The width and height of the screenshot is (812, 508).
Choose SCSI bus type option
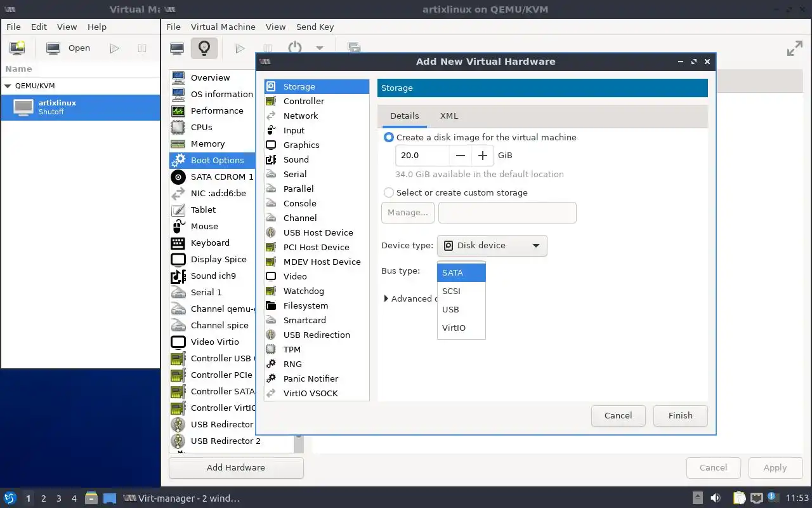tap(461, 291)
